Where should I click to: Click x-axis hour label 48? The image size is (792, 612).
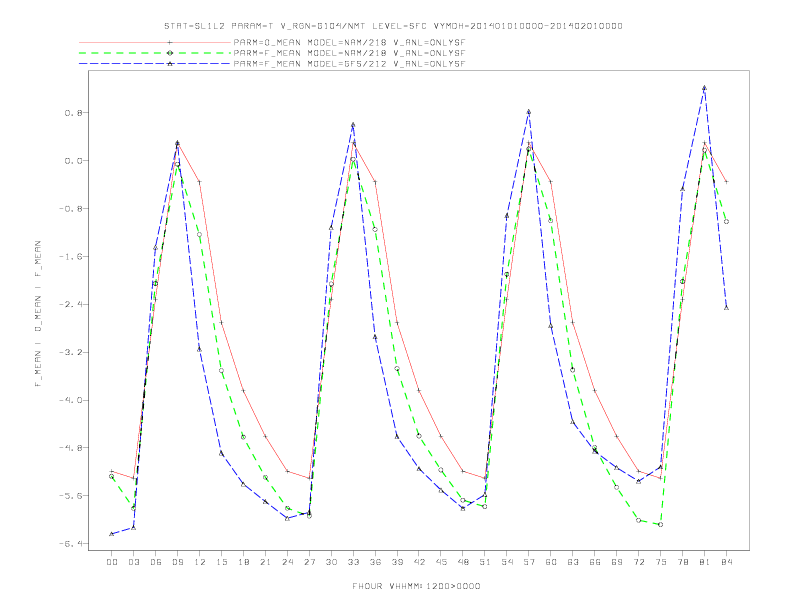point(463,562)
